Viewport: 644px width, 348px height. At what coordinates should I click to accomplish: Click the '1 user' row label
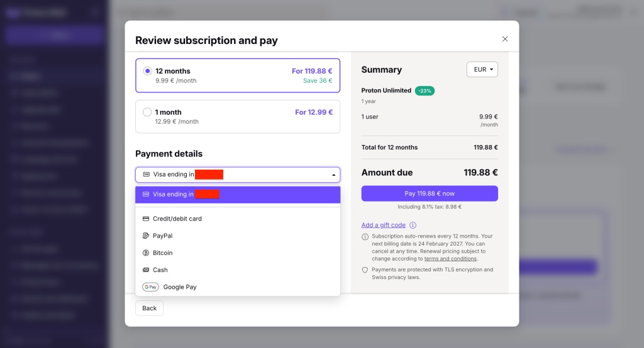click(370, 117)
